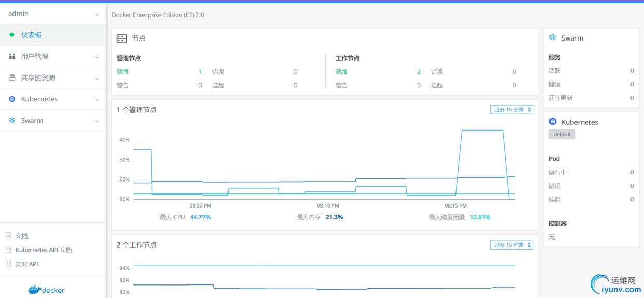Image resolution: width=644 pixels, height=298 pixels.
Task: Click the 最大磁盘用量 value 12.81%
Action: point(480,217)
